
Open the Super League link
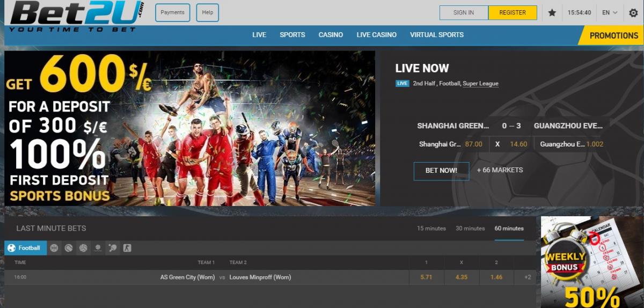pyautogui.click(x=480, y=84)
